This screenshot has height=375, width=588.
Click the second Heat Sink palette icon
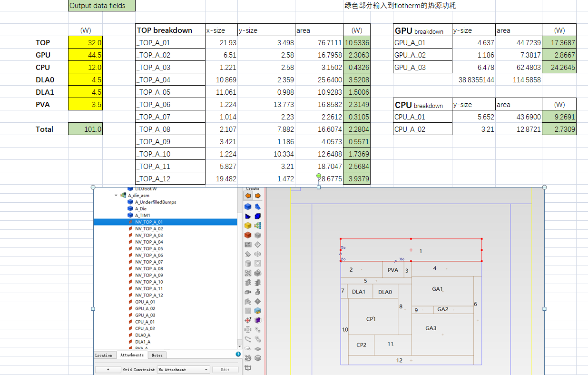[257, 282]
